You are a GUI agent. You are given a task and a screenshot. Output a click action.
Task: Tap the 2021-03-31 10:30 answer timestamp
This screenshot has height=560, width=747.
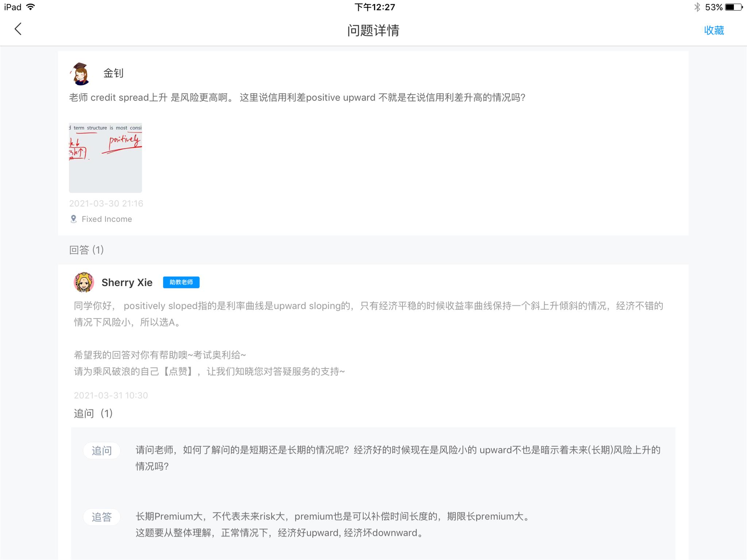(x=111, y=396)
